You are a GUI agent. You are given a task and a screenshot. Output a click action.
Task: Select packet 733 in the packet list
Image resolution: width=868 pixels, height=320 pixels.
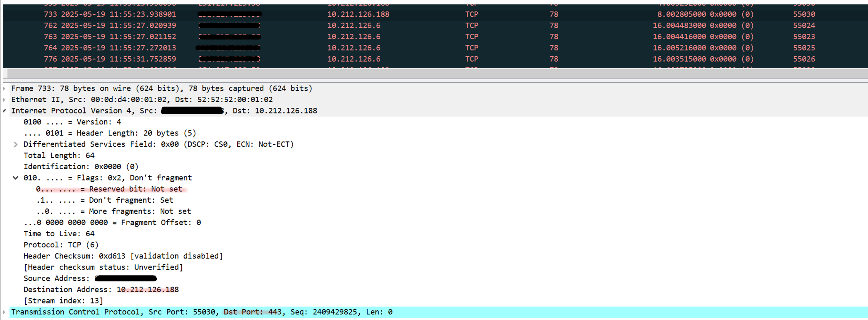click(x=110, y=15)
